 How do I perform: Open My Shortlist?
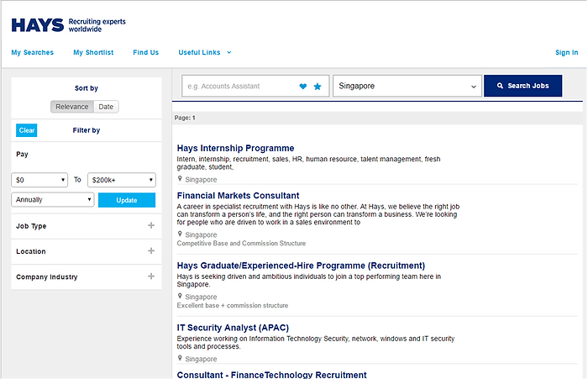(93, 53)
